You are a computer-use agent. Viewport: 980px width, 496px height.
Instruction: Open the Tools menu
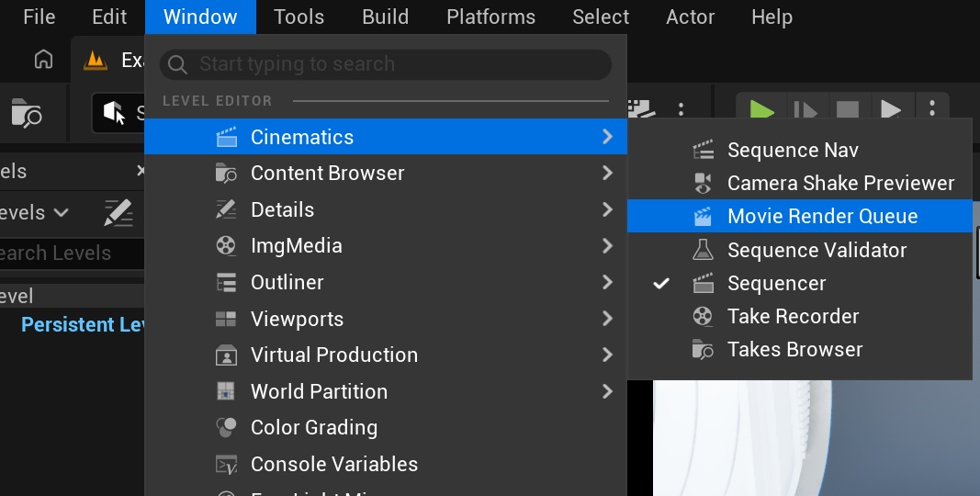tap(299, 17)
